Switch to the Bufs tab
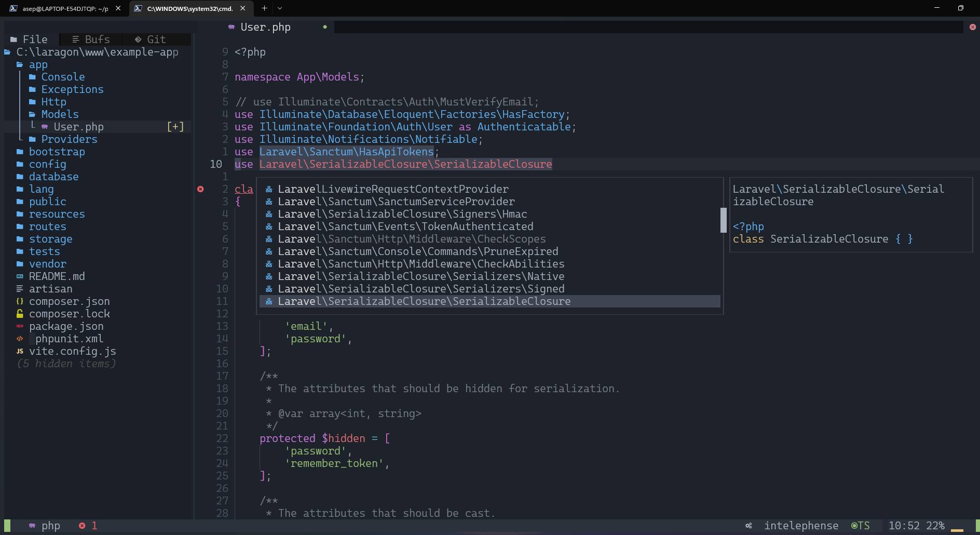This screenshot has width=980, height=535. [91, 39]
